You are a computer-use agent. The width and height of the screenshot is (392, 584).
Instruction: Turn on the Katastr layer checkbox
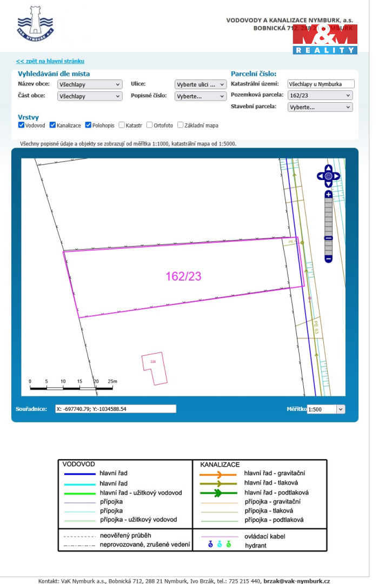(122, 125)
